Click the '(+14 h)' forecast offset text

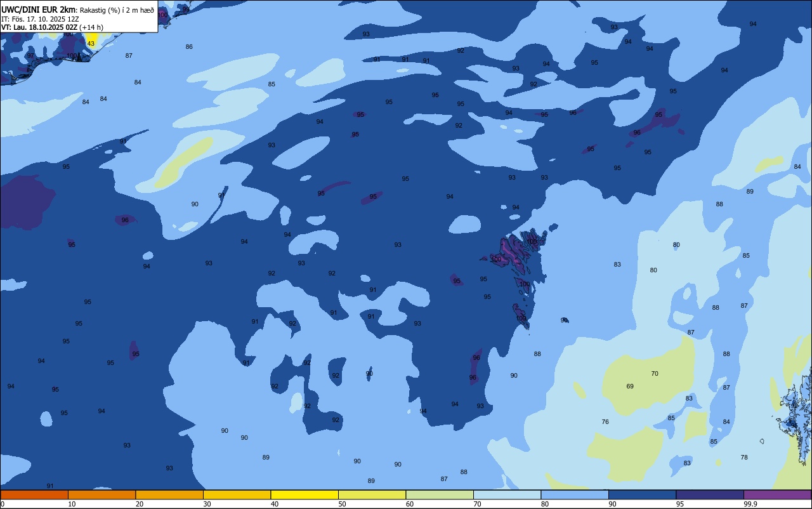(x=91, y=27)
